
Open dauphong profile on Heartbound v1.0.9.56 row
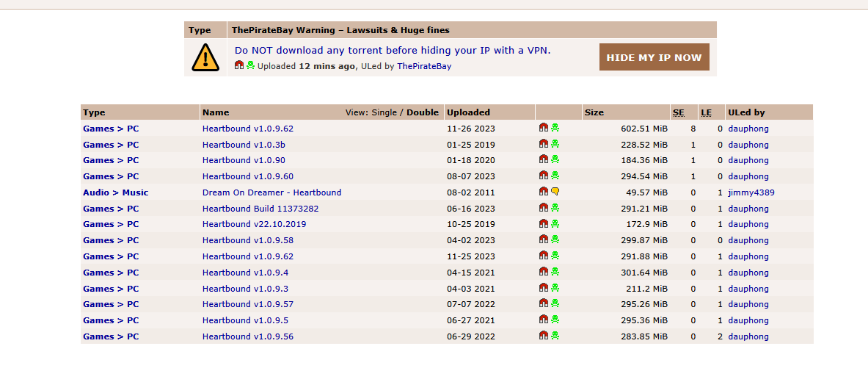[x=748, y=336]
